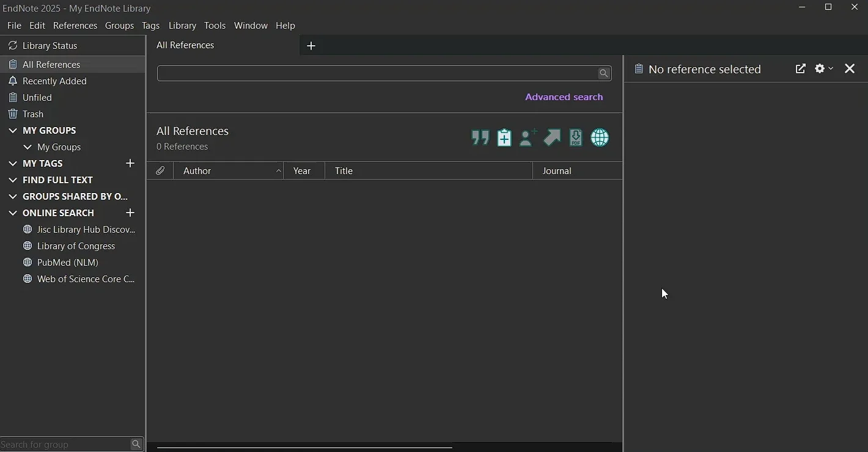The image size is (868, 452).
Task: Click the horizontal scrollbar below reference list
Action: (304, 448)
